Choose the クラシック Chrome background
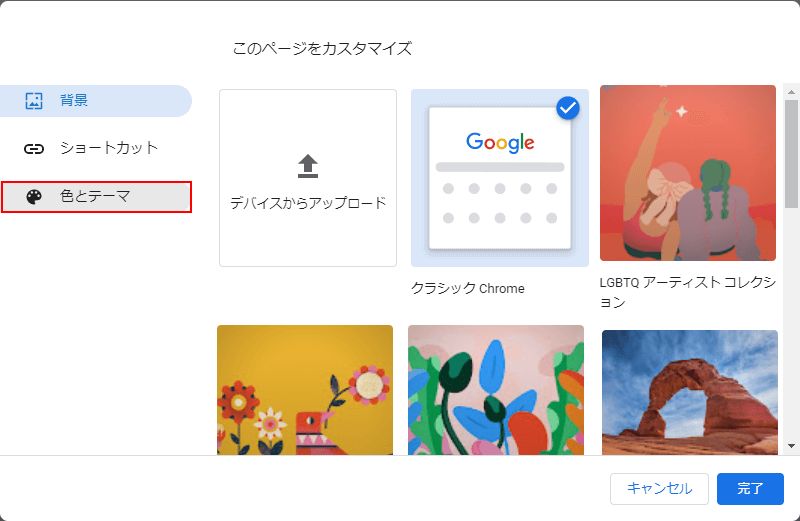Viewport: 800px width, 521px height. point(500,178)
